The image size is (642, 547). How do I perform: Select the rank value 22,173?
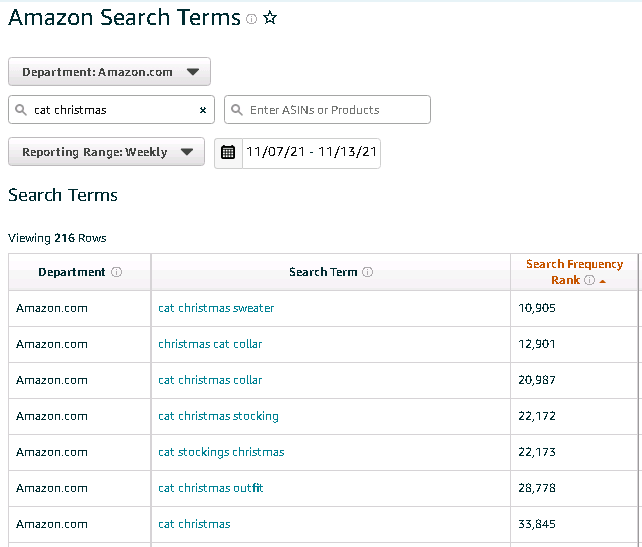[x=537, y=452]
